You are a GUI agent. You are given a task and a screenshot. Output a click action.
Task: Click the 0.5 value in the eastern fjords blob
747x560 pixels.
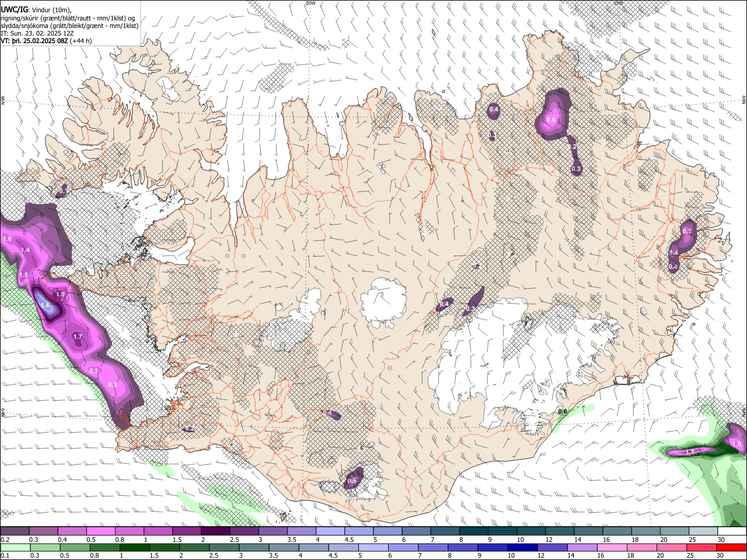point(687,231)
